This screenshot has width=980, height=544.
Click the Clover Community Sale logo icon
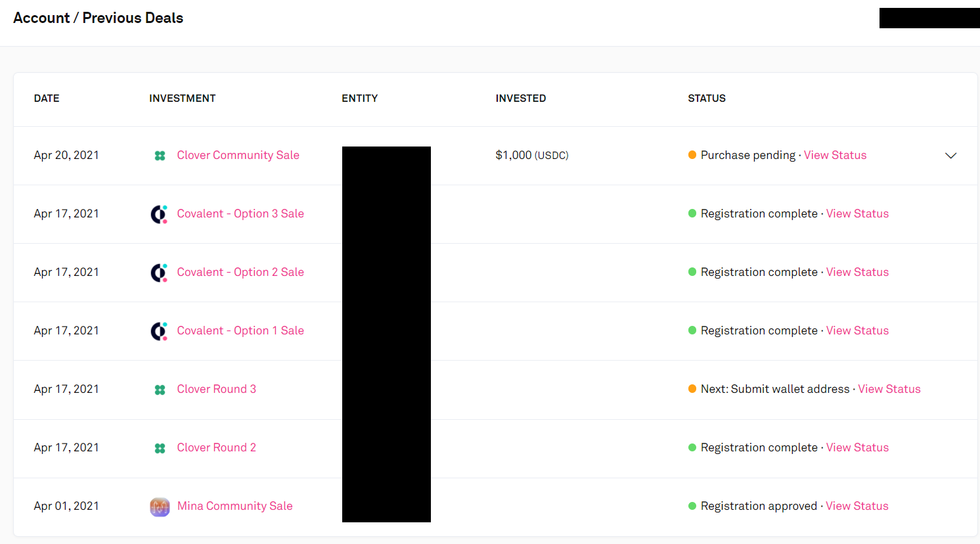pyautogui.click(x=160, y=156)
